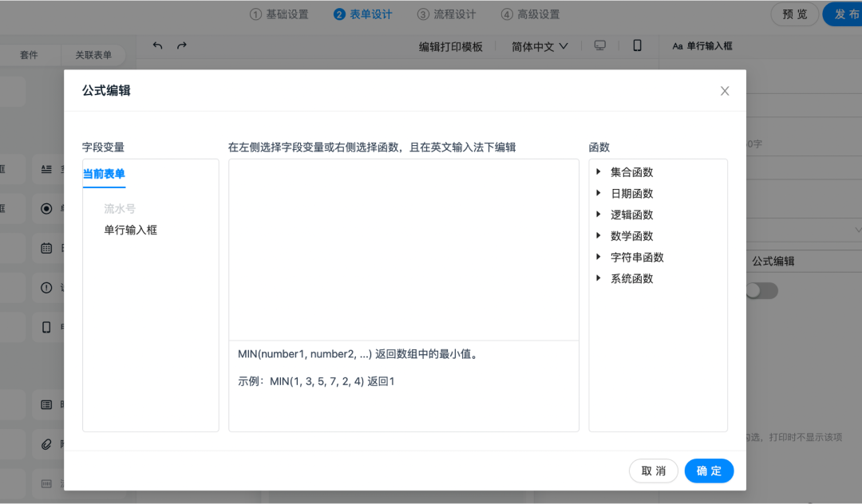This screenshot has height=504, width=862.
Task: Click the redo arrow icon
Action: pos(182,46)
